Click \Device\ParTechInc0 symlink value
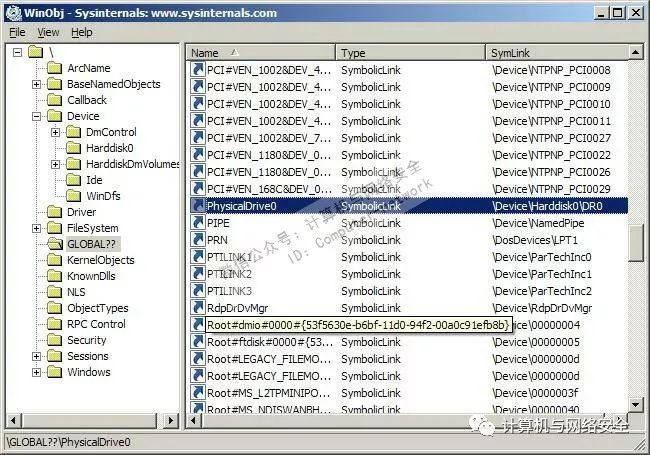Image resolution: width=650 pixels, height=455 pixels. 541,257
